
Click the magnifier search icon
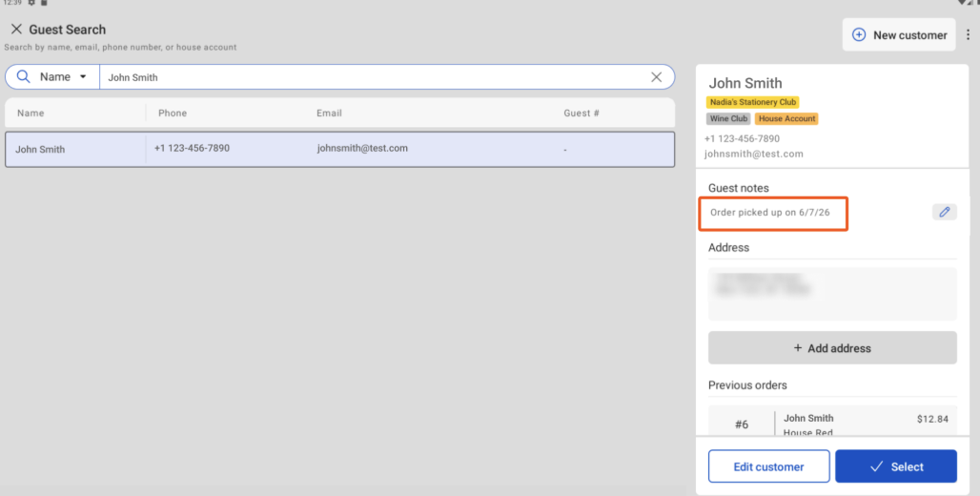(23, 76)
